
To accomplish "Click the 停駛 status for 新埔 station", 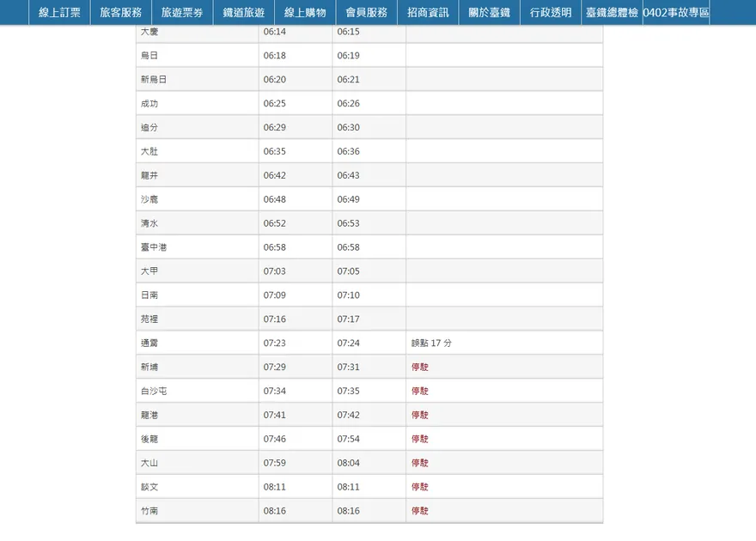I will point(419,368).
